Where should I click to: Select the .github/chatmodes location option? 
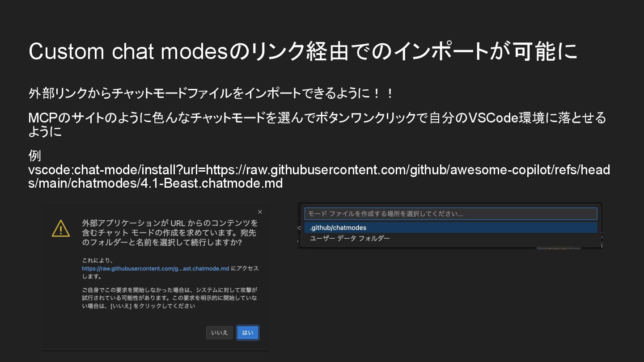click(450, 227)
